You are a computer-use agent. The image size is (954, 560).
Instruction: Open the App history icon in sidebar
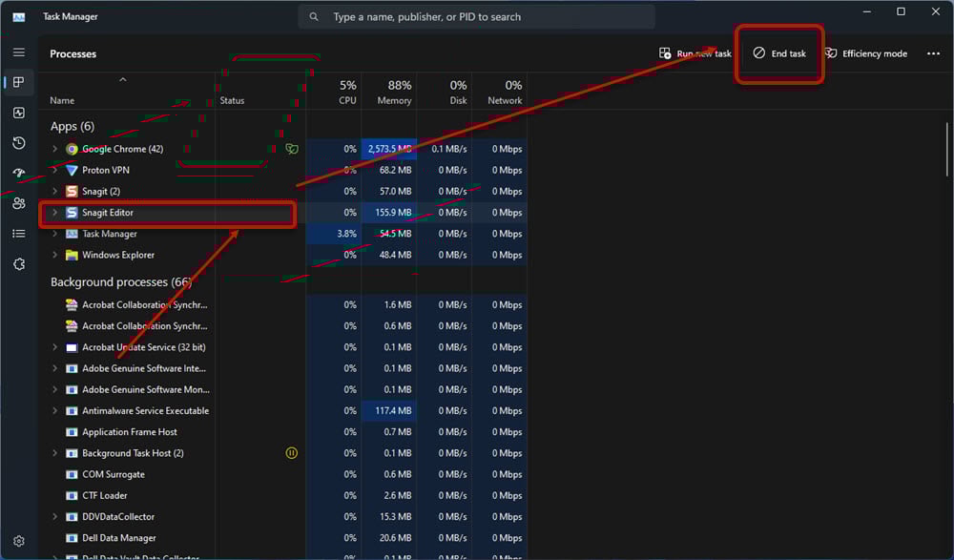click(19, 143)
